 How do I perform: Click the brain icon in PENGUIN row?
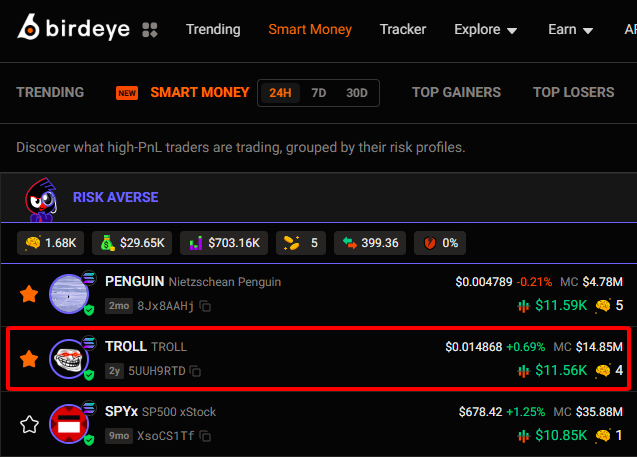click(603, 305)
